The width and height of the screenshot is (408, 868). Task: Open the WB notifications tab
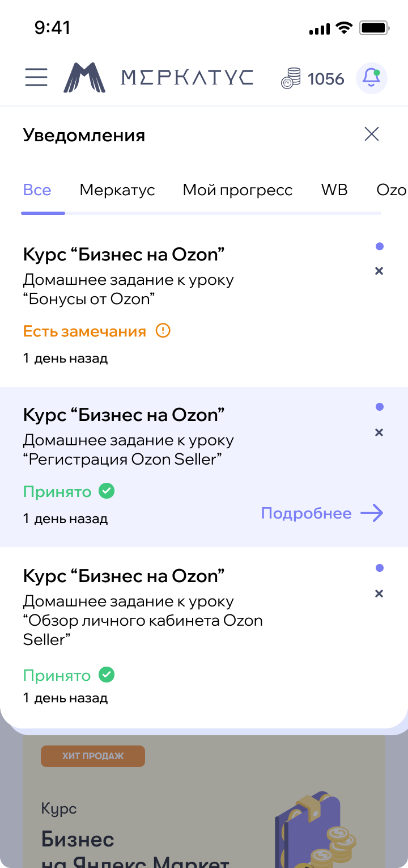pyautogui.click(x=334, y=190)
